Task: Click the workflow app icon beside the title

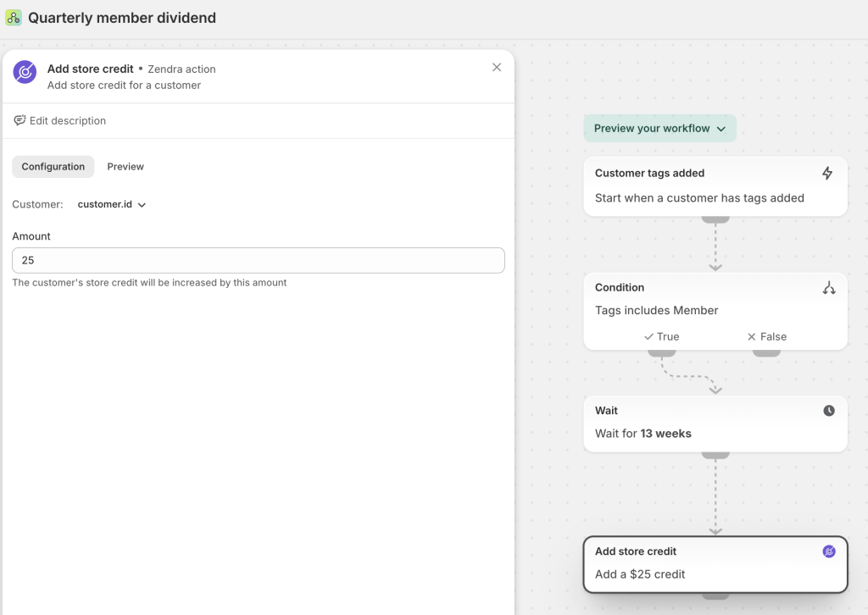Action: (14, 18)
